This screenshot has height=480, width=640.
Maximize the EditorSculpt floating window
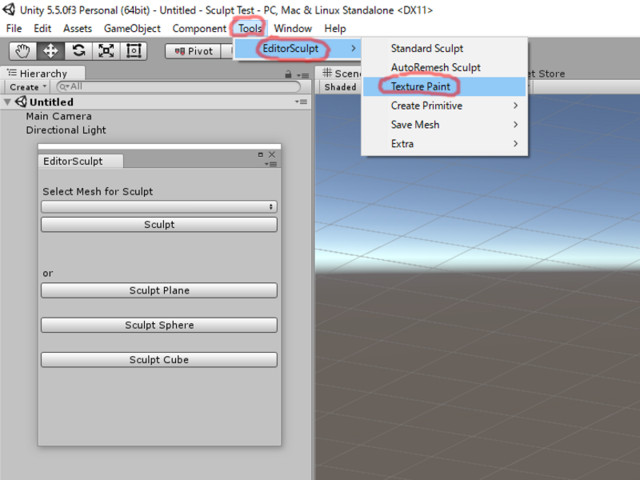260,154
